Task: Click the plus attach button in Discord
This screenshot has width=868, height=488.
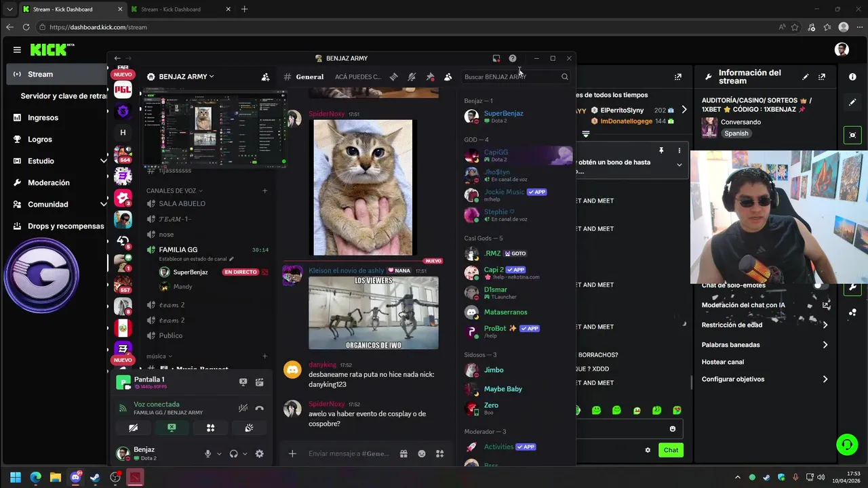Action: tap(292, 453)
